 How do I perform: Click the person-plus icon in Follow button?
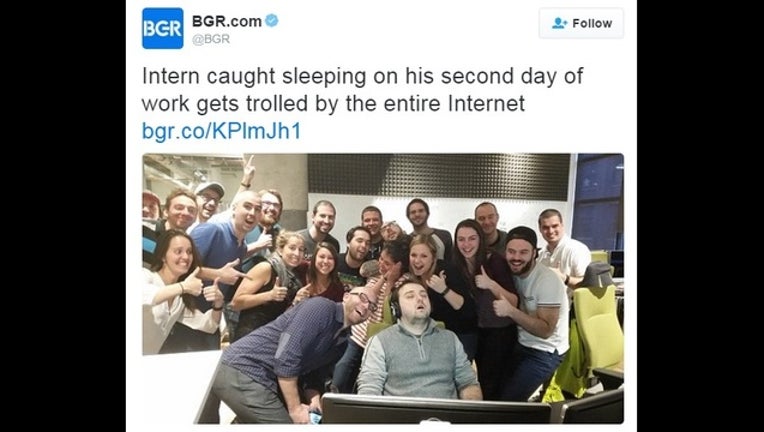click(x=559, y=23)
